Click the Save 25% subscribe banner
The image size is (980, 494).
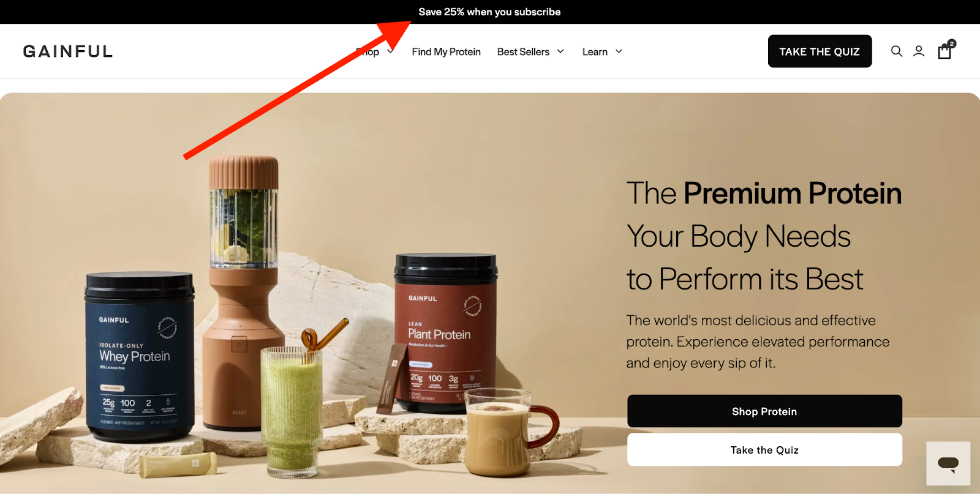click(489, 12)
